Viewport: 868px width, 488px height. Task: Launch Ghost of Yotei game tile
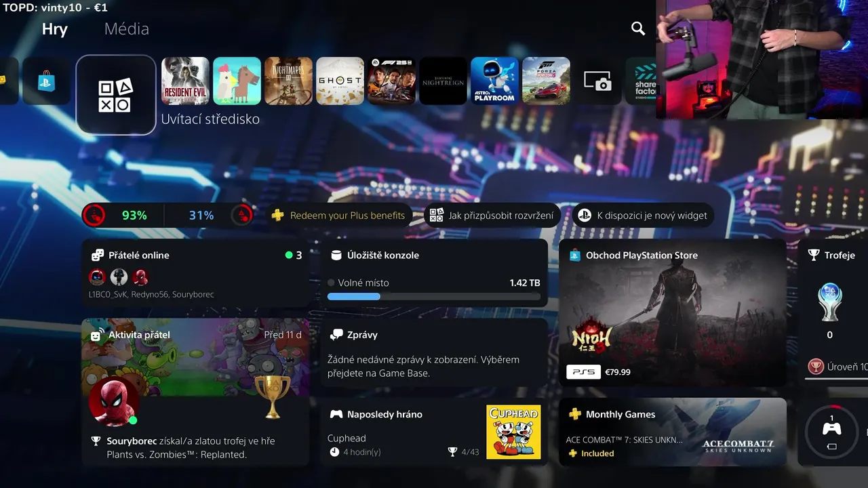coord(340,81)
